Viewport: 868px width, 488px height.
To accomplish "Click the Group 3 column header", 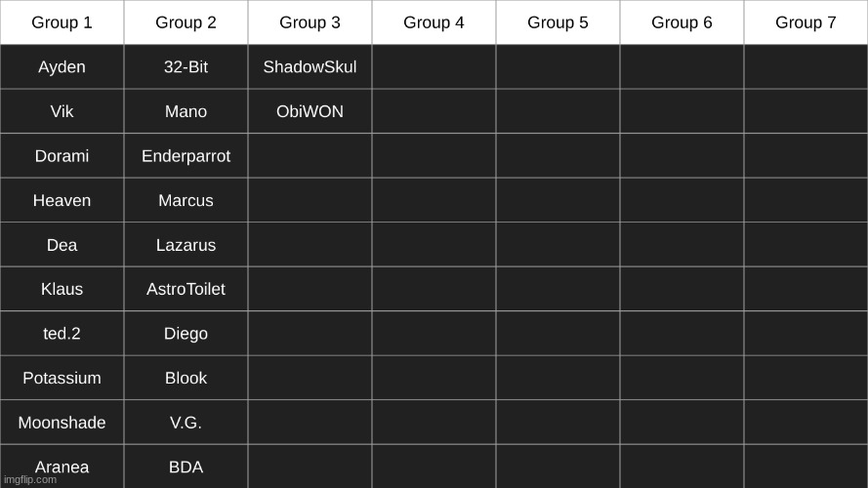I will [x=310, y=22].
